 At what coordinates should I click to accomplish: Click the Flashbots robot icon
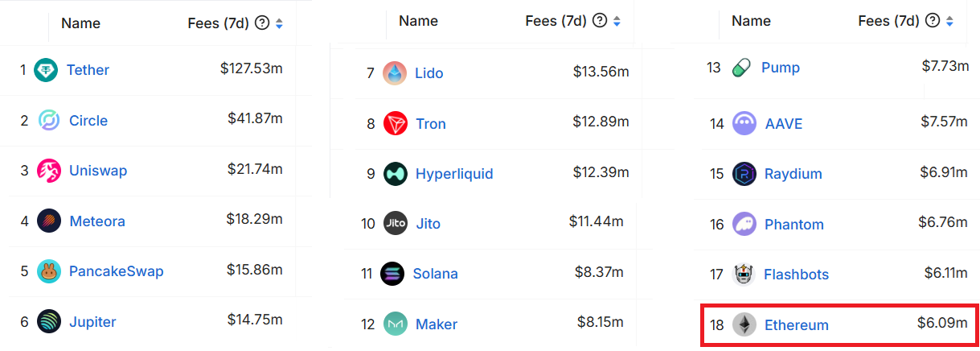(744, 275)
